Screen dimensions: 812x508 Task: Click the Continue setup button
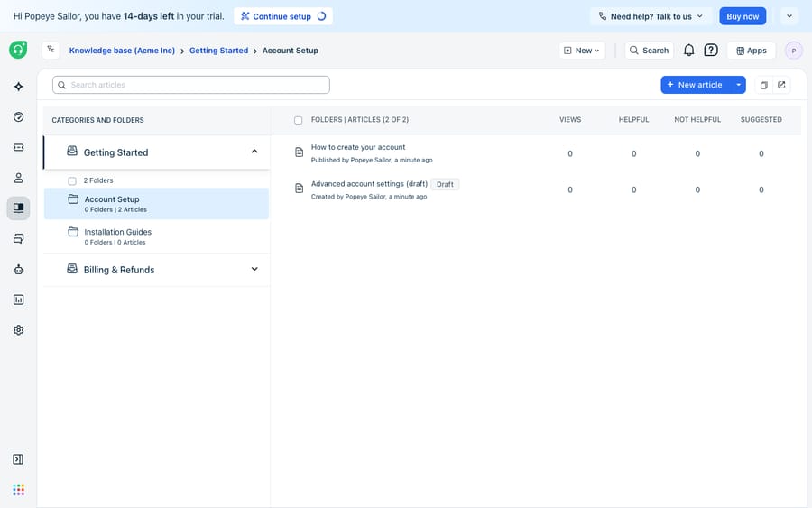coord(282,16)
